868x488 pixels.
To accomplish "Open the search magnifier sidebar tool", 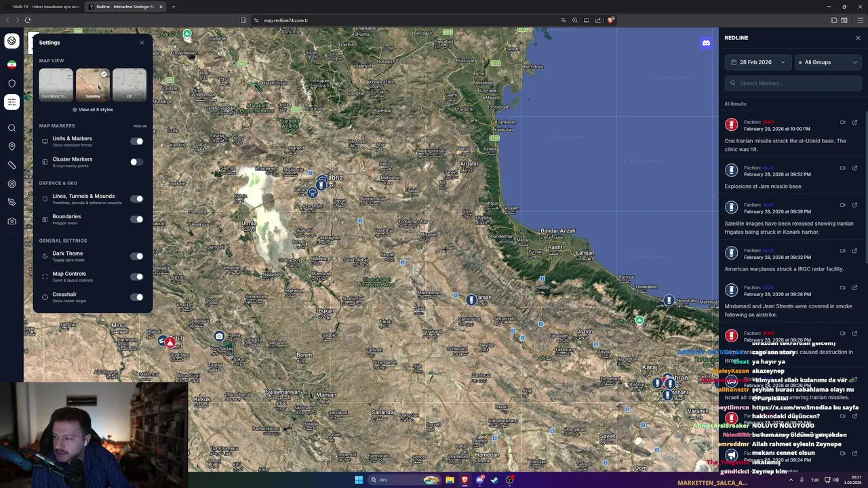I will click(12, 128).
